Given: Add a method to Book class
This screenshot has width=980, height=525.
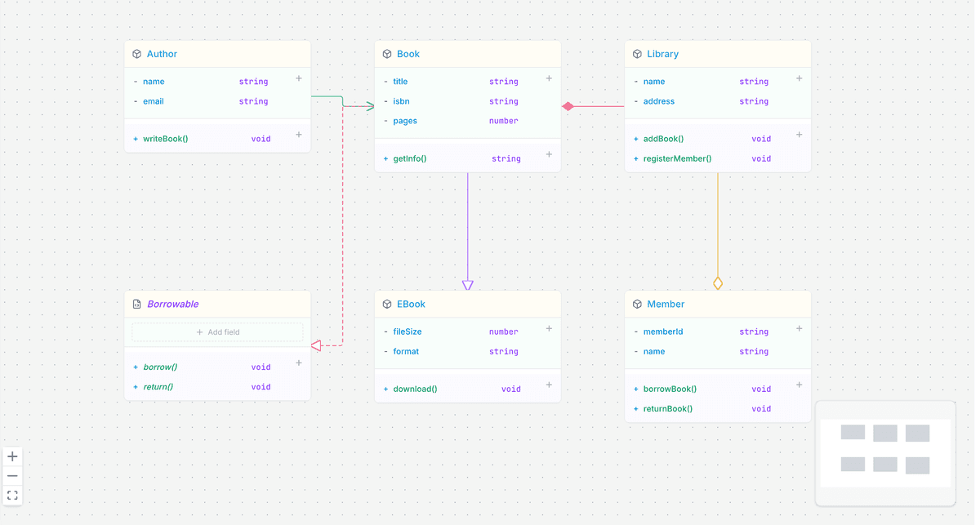Looking at the screenshot, I should [x=549, y=154].
